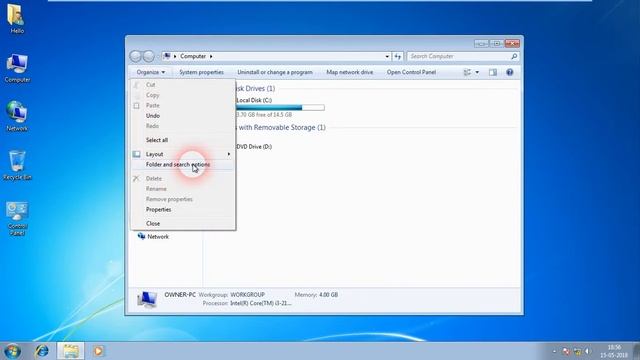This screenshot has height=360, width=640.
Task: Click the Action Center flag icon
Action: (x=566, y=351)
